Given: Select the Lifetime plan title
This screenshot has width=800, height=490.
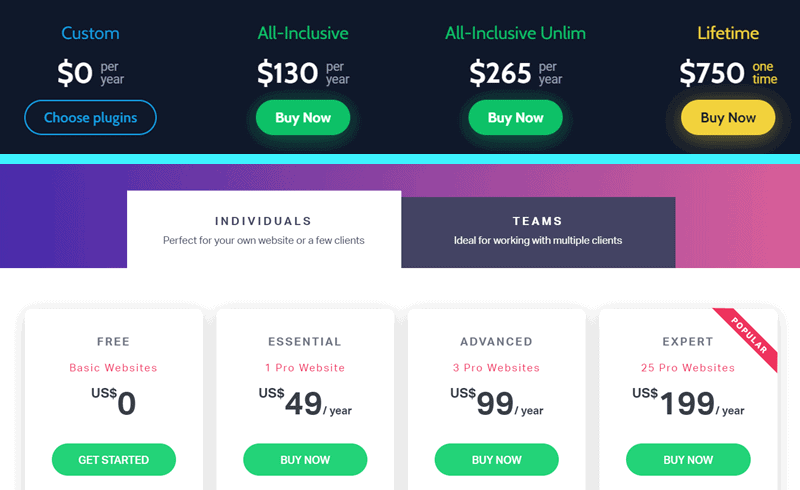Looking at the screenshot, I should [x=728, y=33].
